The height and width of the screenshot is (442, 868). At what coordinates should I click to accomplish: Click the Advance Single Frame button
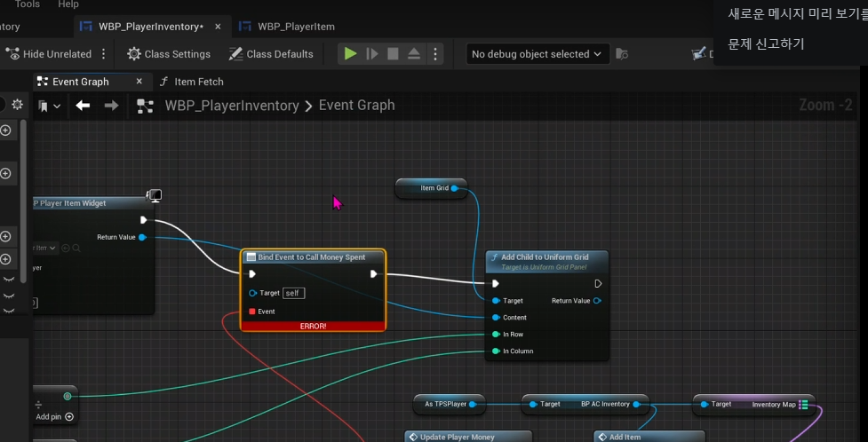tap(372, 54)
